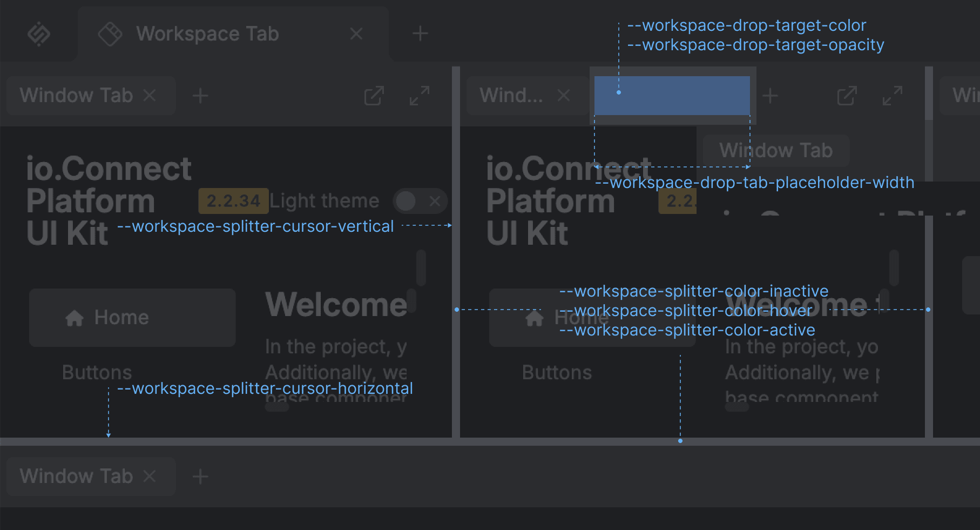This screenshot has width=980, height=530.
Task: Add a new workspace with the top plus
Action: [420, 33]
